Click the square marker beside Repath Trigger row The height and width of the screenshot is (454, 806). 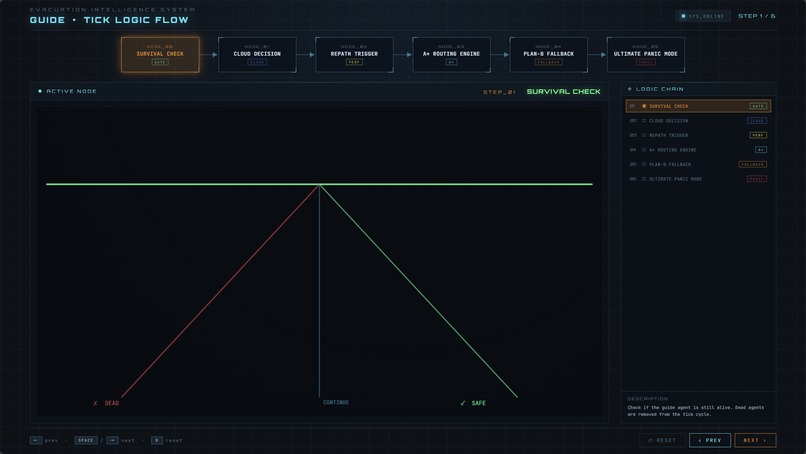coord(644,135)
